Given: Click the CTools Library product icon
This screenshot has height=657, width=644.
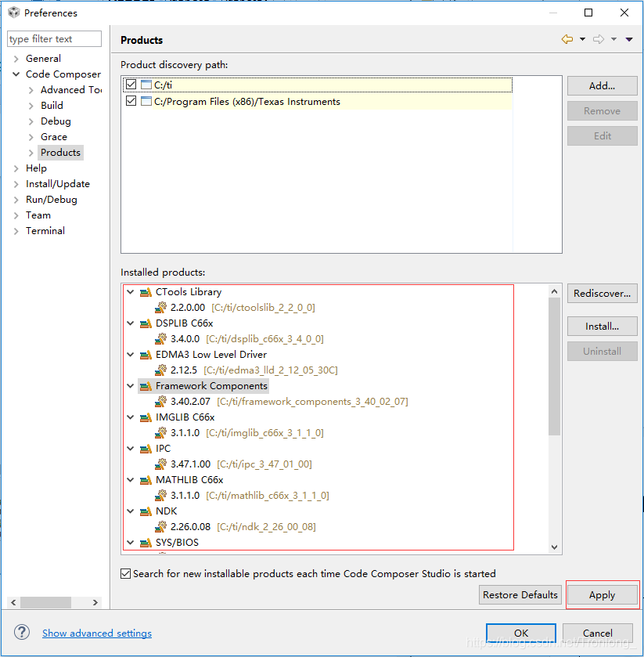Looking at the screenshot, I should click(146, 292).
